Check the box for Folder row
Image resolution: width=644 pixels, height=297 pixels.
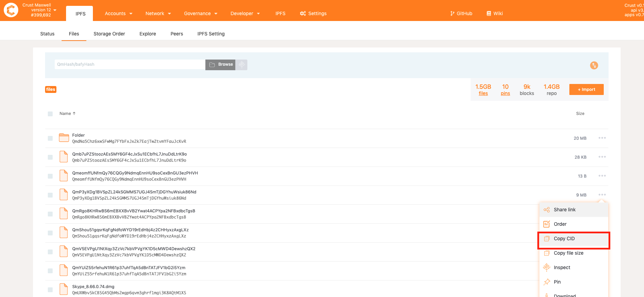(x=50, y=138)
